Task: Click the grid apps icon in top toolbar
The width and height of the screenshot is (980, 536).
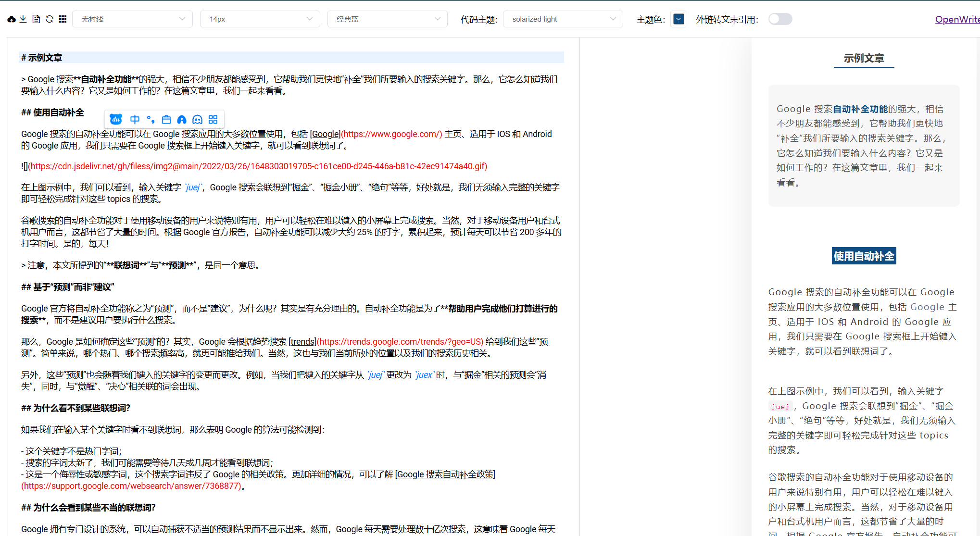Action: [63, 19]
